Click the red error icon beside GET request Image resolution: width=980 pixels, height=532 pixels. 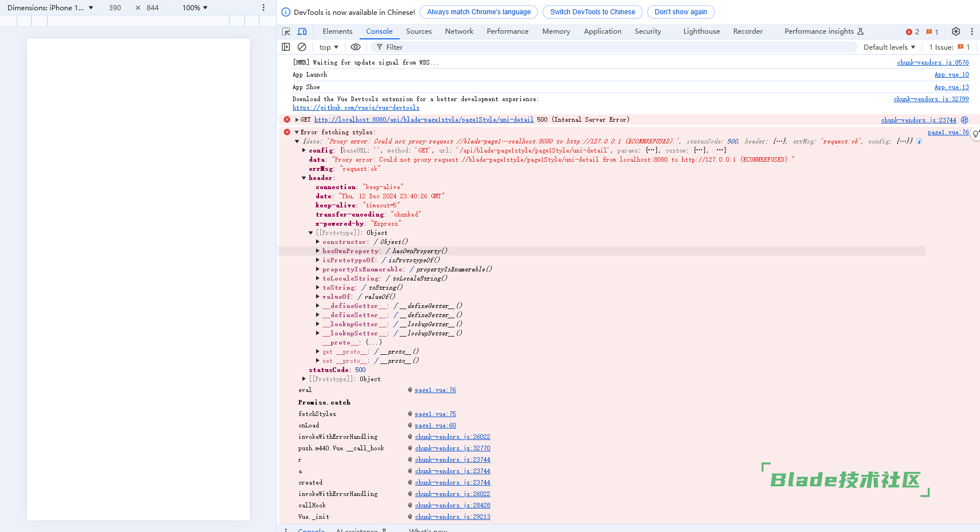(x=287, y=119)
